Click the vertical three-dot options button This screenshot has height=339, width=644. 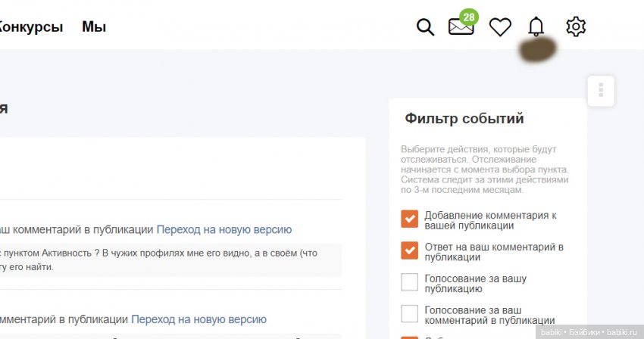click(x=601, y=91)
